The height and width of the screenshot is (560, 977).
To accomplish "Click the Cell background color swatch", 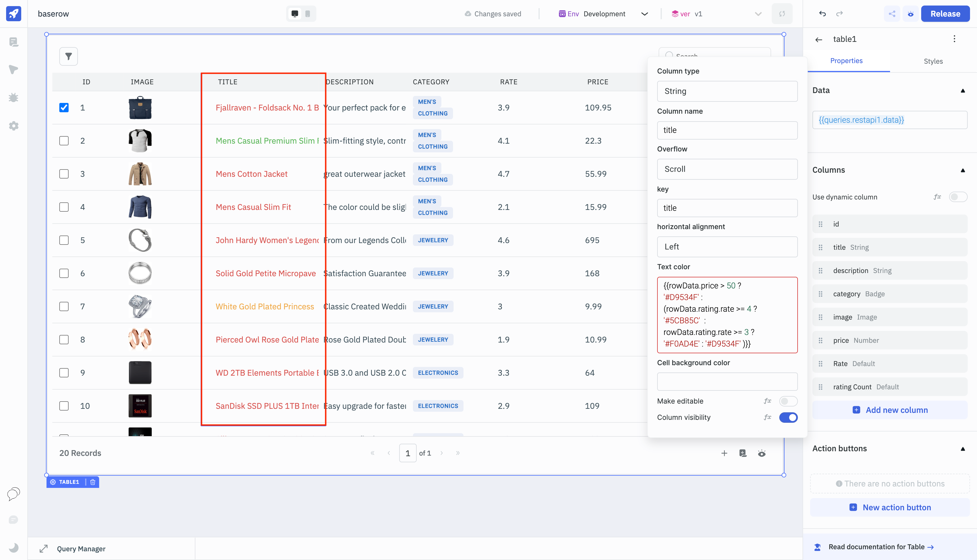I will point(728,381).
